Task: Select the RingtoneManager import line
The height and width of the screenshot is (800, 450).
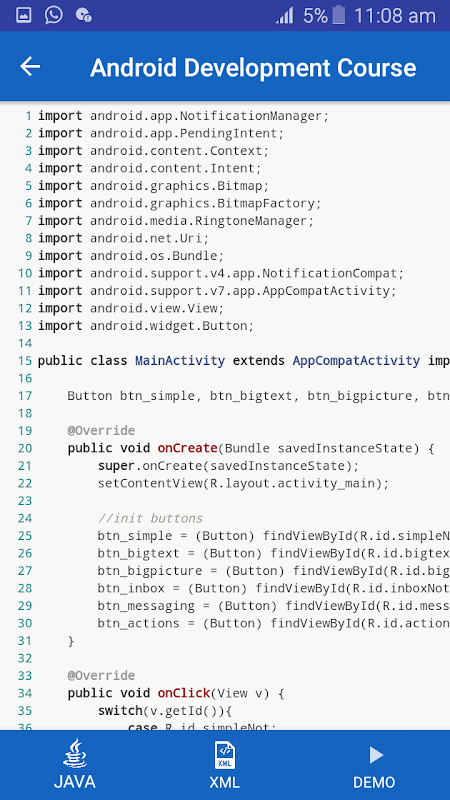Action: pos(176,220)
